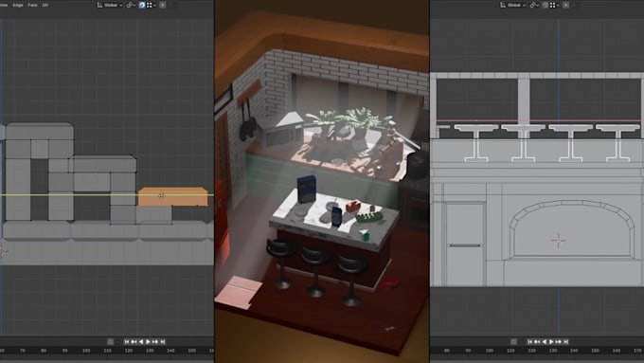Select the orange highlighted block in left viewport
Viewport: 644px width, 363px height.
pos(173,196)
